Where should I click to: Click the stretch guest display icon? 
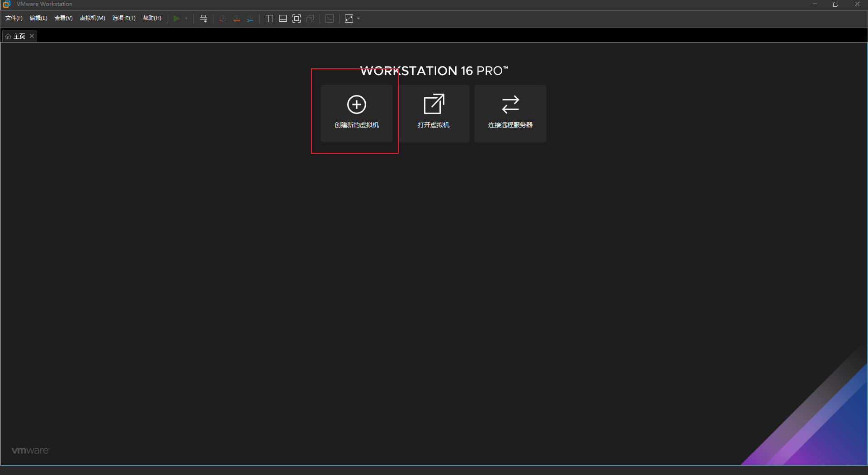point(349,19)
